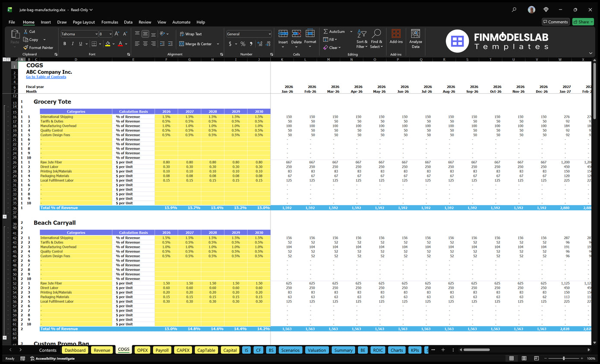The height and width of the screenshot is (364, 600).
Task: Toggle Wrap Text
Action: click(190, 34)
